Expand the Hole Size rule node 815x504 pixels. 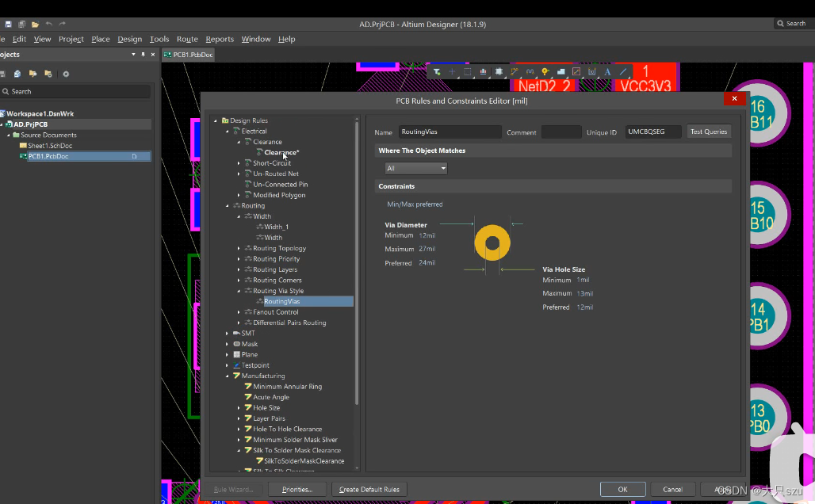click(239, 408)
